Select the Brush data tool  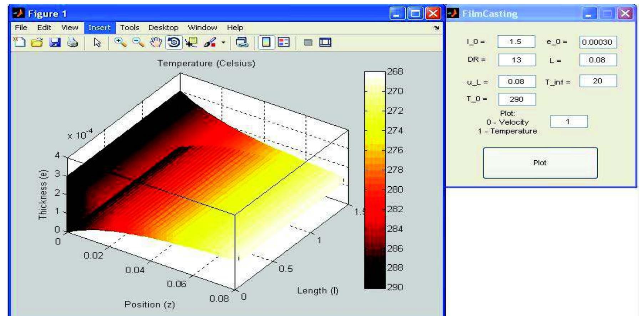point(209,42)
